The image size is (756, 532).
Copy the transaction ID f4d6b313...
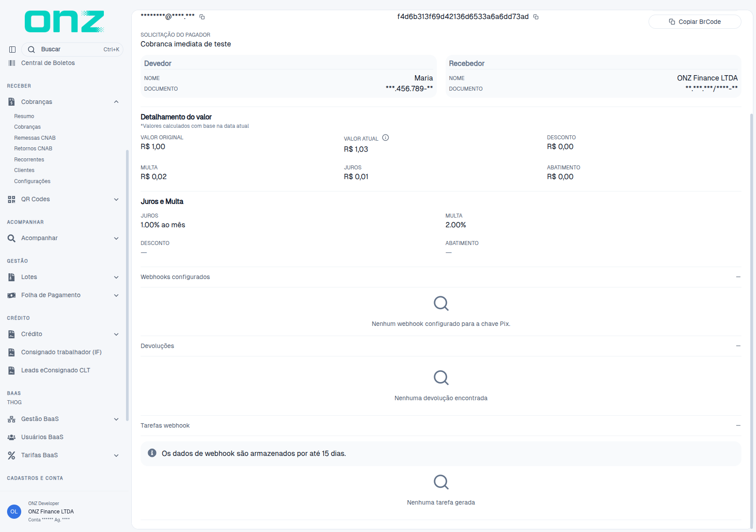536,17
